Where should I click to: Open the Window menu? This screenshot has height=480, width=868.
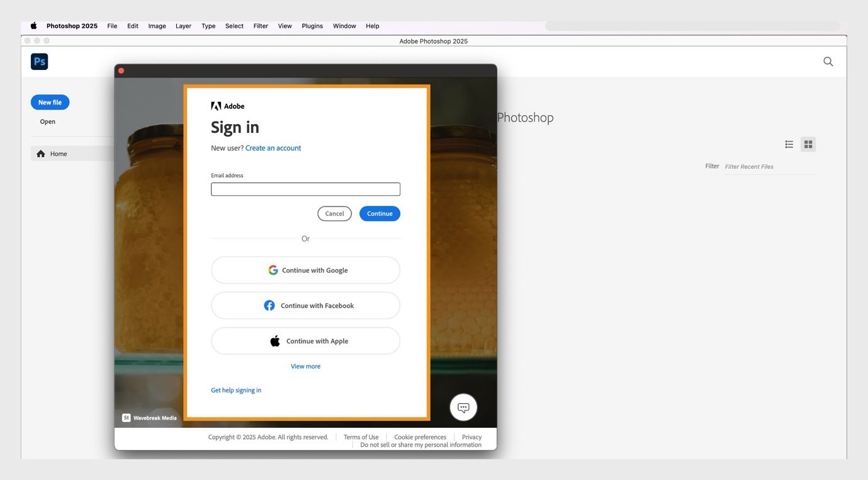(x=344, y=26)
